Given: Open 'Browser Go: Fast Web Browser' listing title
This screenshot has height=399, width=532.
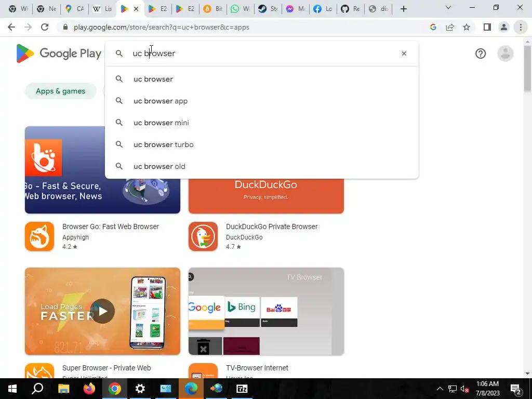Looking at the screenshot, I should 111,227.
